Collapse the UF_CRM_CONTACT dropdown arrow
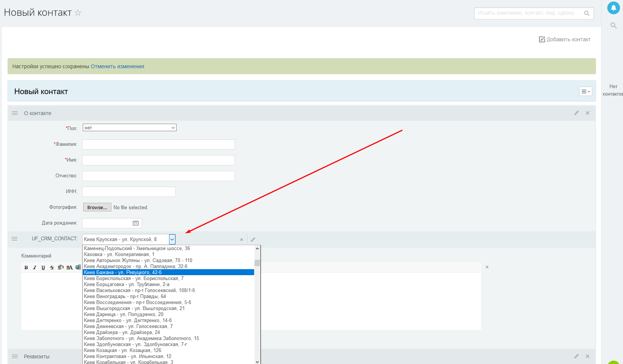Screen dimensions: 623x364 pos(172,240)
